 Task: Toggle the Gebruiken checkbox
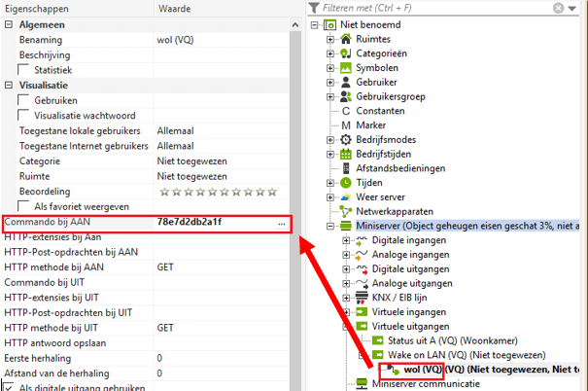[24, 101]
